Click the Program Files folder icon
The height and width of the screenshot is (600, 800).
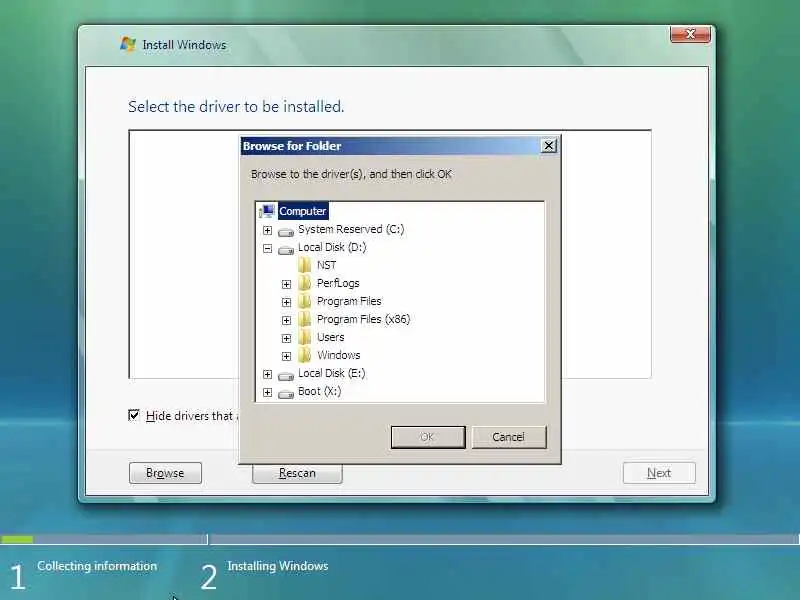click(x=305, y=301)
